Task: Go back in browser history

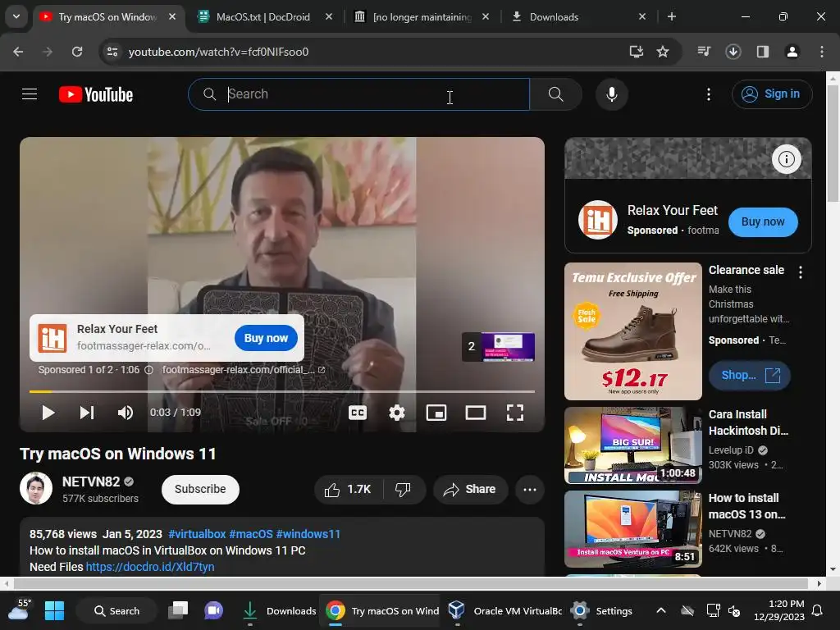Action: click(x=18, y=52)
